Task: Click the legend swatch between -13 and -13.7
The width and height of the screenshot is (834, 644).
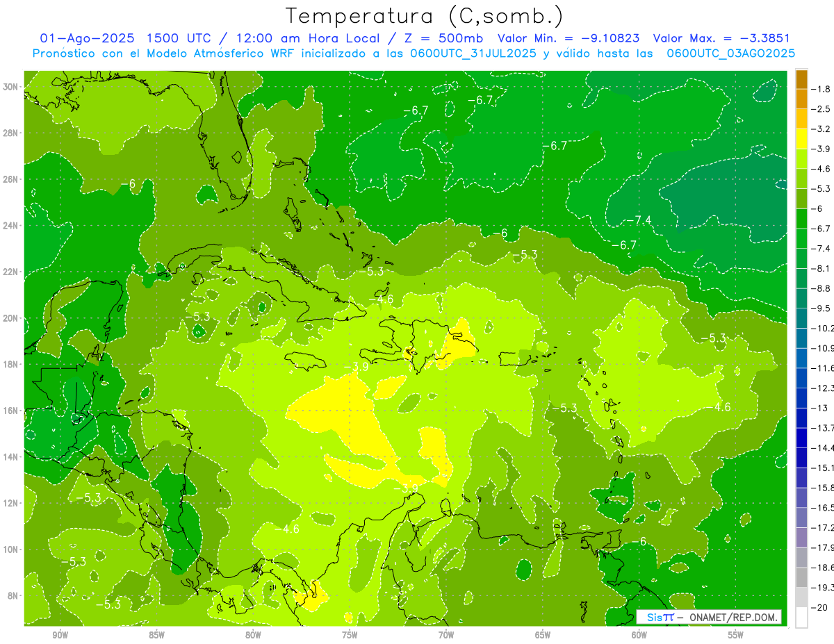Action: point(801,418)
